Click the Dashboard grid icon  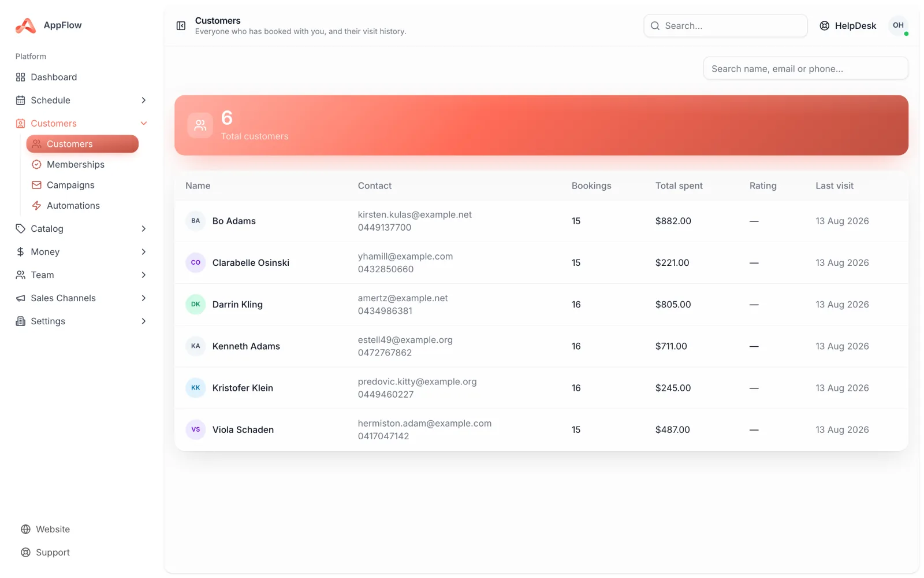point(21,77)
